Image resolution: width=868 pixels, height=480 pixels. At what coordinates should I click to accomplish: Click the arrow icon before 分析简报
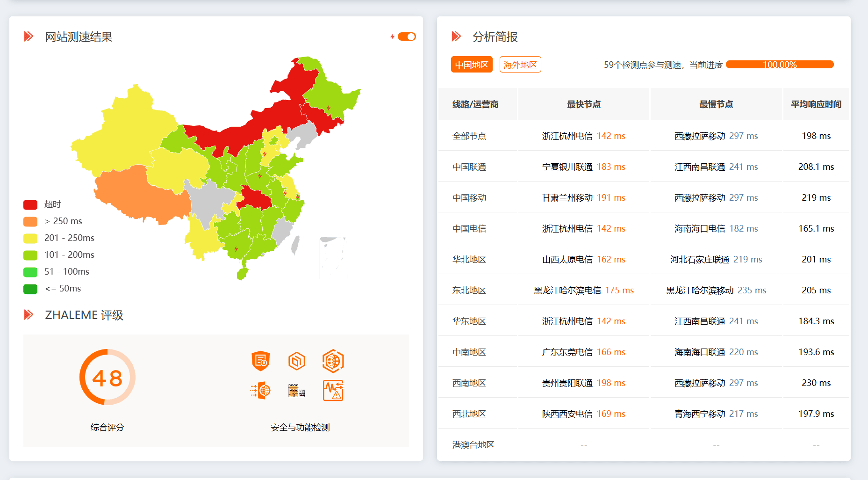(456, 36)
